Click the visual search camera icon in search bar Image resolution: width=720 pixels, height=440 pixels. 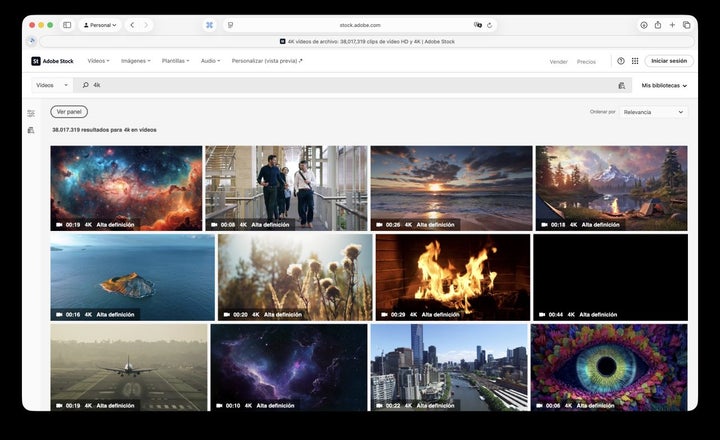621,86
